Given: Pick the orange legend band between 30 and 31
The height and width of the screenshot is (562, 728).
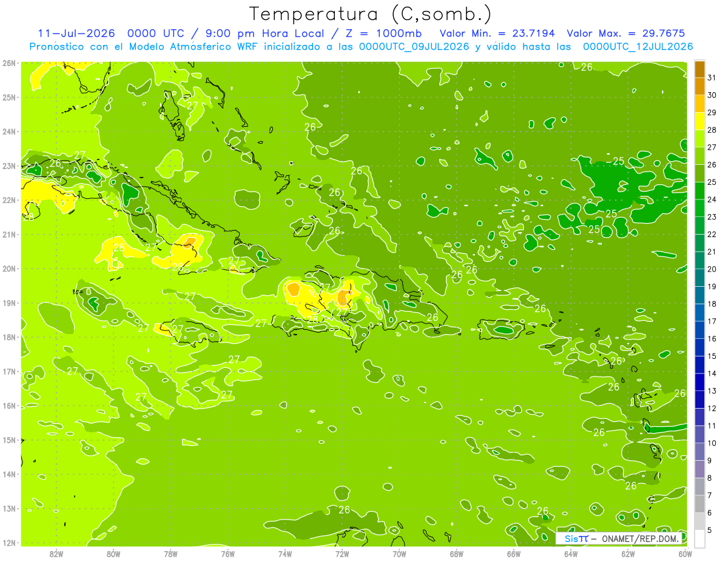Looking at the screenshot, I should coord(699,86).
